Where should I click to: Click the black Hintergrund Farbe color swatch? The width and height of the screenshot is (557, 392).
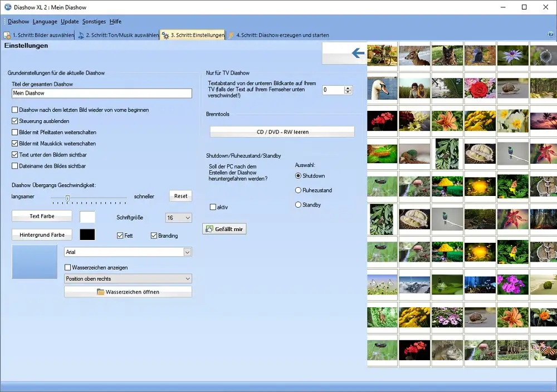(87, 235)
